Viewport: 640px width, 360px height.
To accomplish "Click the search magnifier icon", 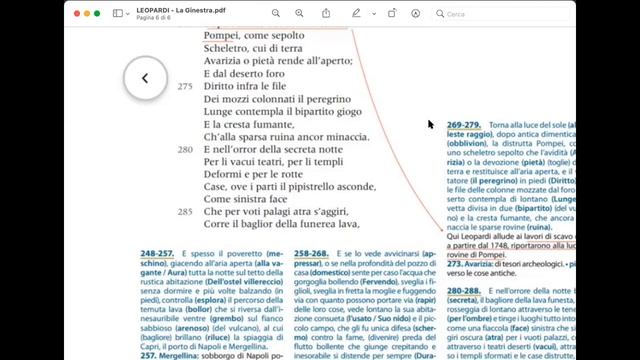I will 440,14.
